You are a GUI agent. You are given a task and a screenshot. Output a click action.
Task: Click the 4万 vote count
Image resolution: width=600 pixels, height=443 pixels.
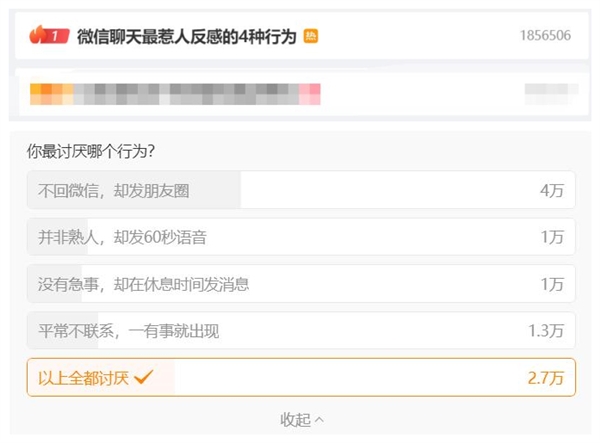tap(552, 190)
